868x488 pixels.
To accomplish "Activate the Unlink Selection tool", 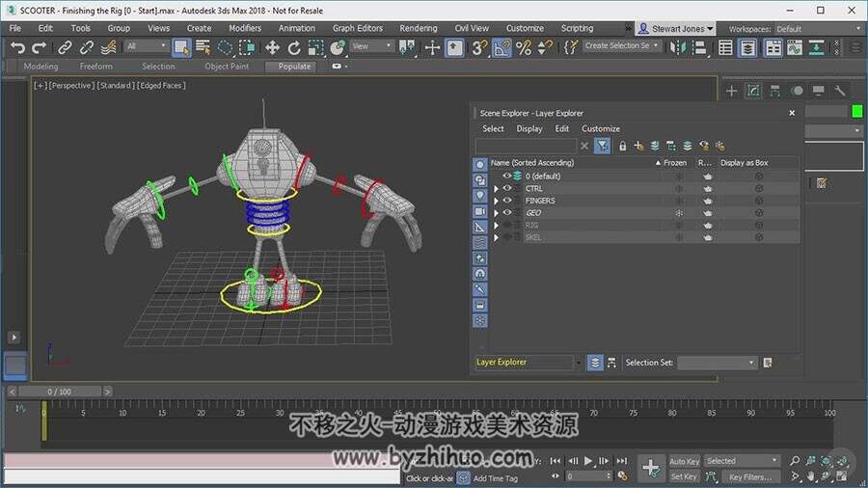I will tap(87, 48).
